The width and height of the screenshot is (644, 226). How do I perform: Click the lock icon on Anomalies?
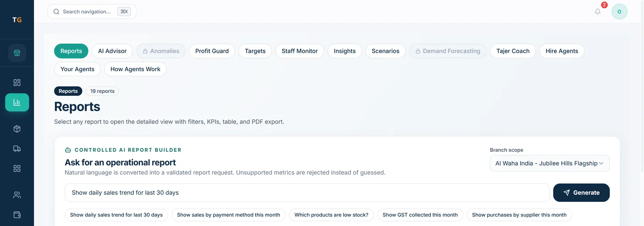(145, 51)
